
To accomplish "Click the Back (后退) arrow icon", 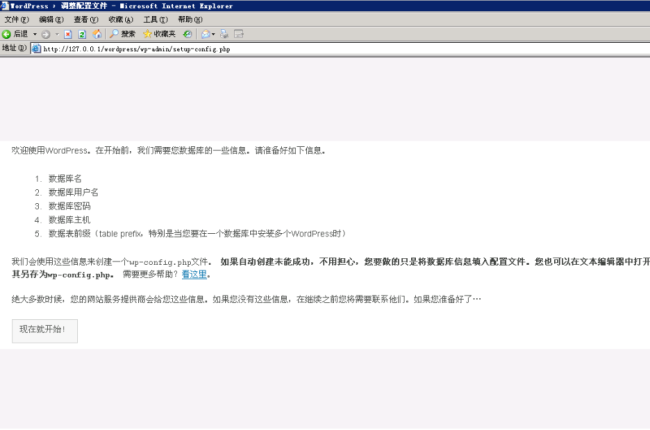I will click(x=7, y=34).
